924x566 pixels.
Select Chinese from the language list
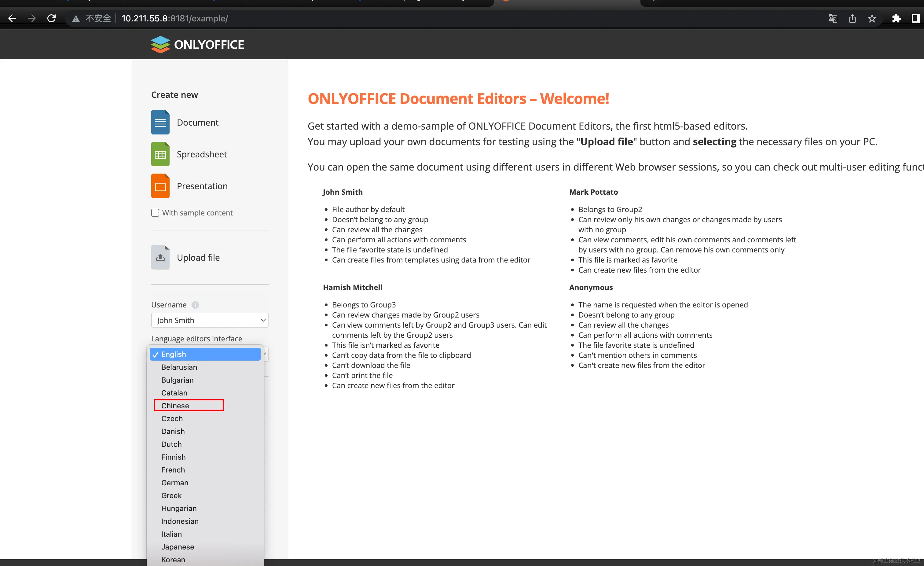[x=175, y=406]
